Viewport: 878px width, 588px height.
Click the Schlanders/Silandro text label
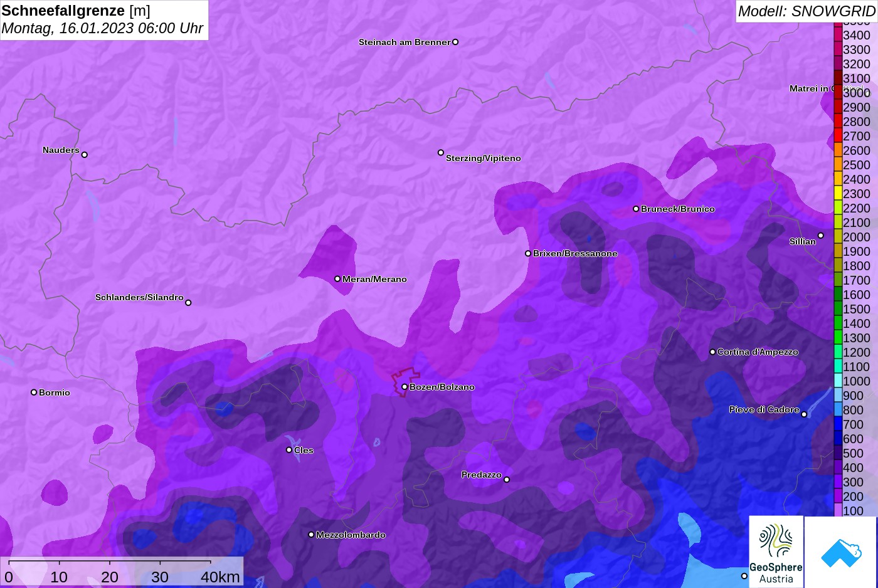coord(139,297)
